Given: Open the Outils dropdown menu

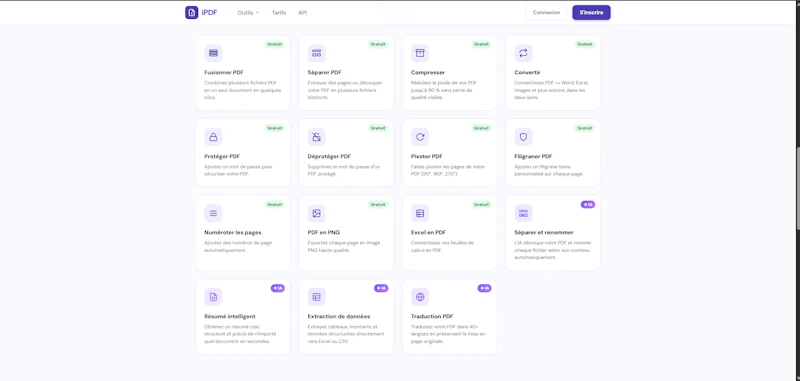Looking at the screenshot, I should 248,13.
